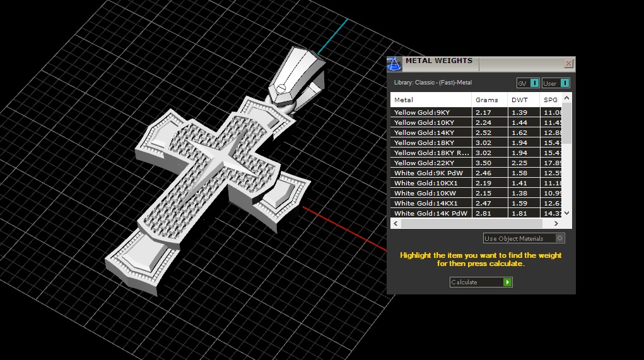Click the table's scroll right arrow
Image resolution: width=644 pixels, height=360 pixels.
tap(556, 223)
